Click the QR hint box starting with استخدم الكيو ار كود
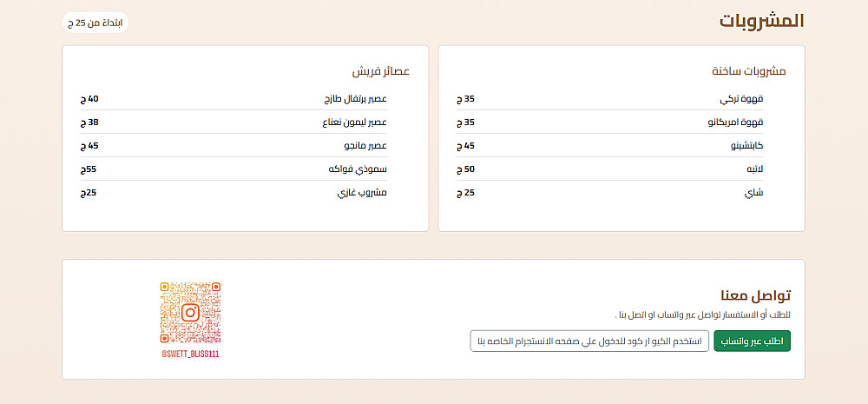This screenshot has width=868, height=404. click(x=589, y=341)
